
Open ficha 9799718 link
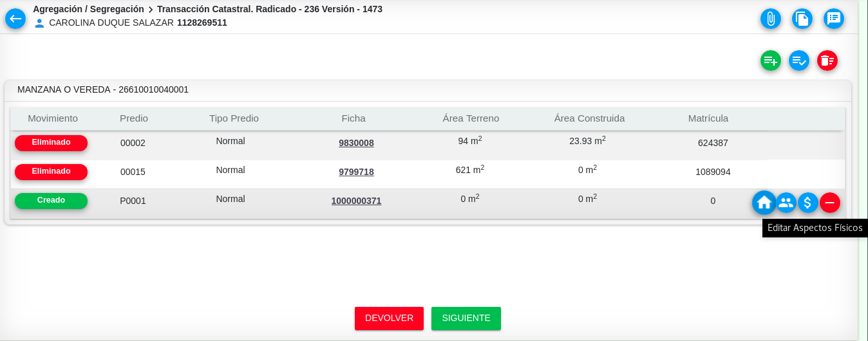pyautogui.click(x=356, y=172)
